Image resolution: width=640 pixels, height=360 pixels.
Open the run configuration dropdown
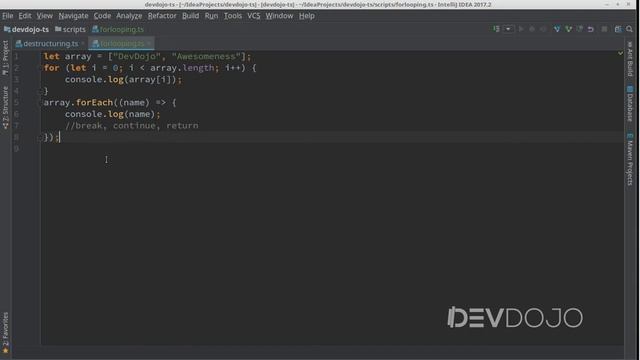(x=508, y=29)
